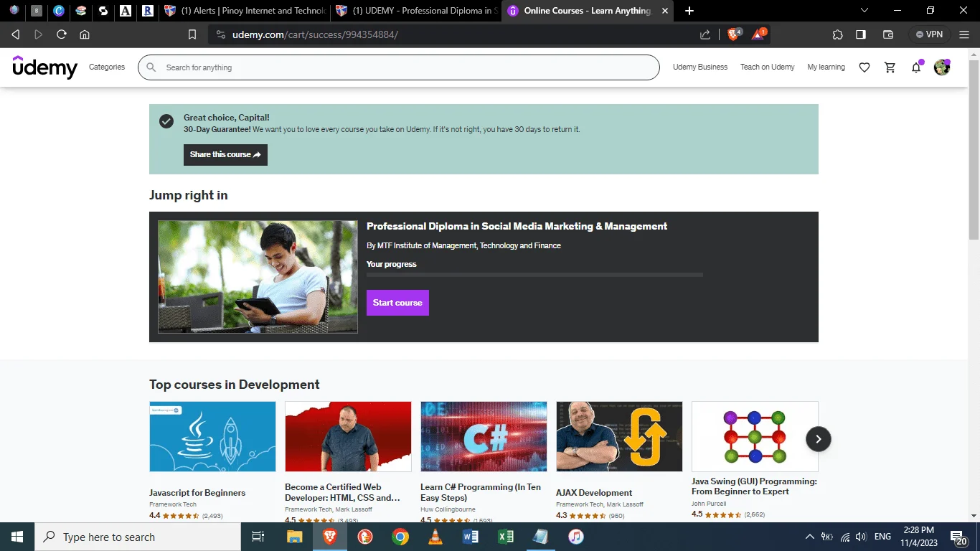
Task: Click the Udemy logo
Action: tap(44, 67)
